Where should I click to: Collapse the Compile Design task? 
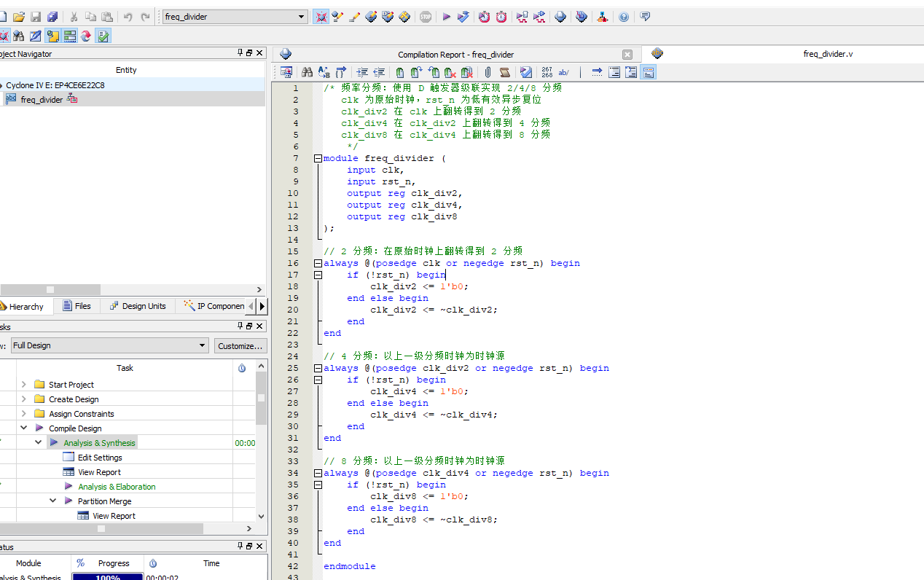tap(23, 428)
